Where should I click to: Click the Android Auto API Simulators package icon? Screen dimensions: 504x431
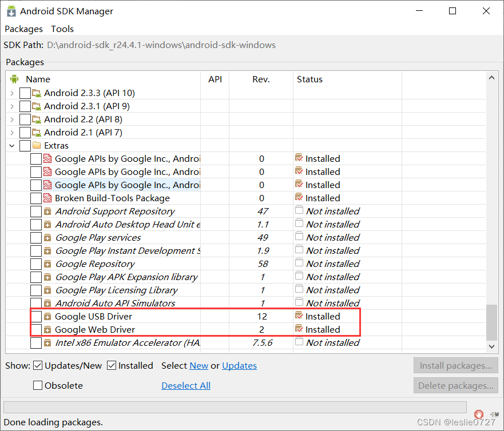pyautogui.click(x=47, y=304)
